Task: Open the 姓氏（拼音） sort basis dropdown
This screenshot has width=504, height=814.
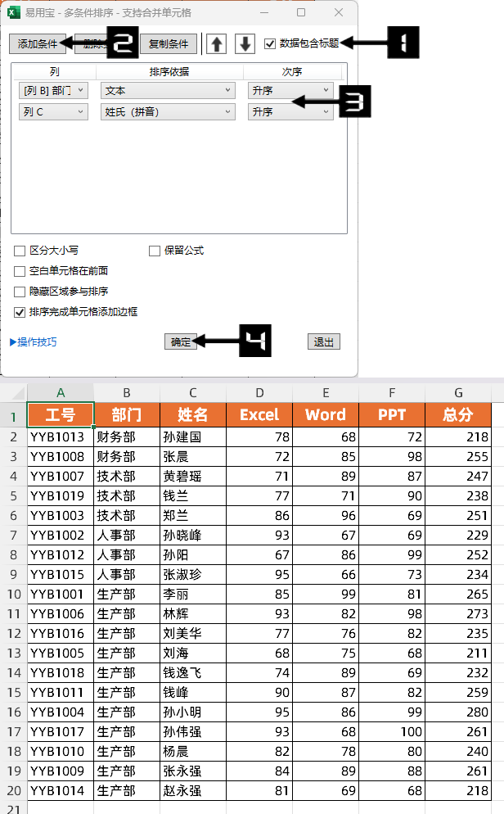Action: tap(167, 111)
